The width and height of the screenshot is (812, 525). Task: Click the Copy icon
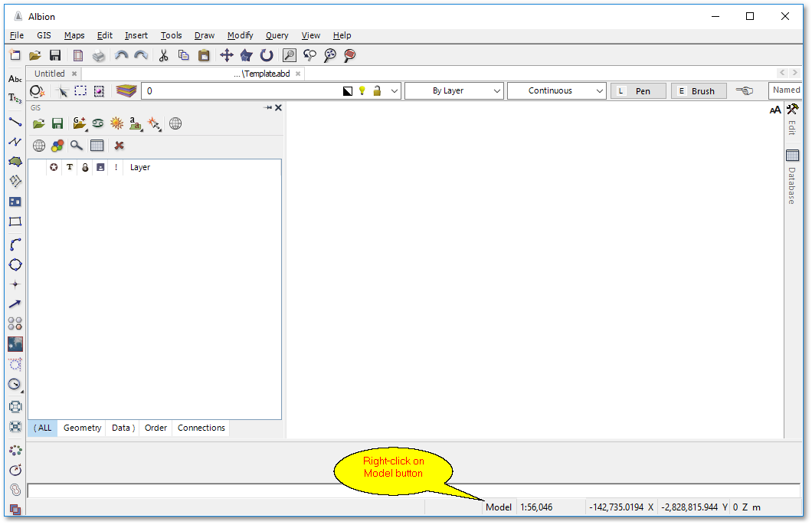tap(183, 55)
